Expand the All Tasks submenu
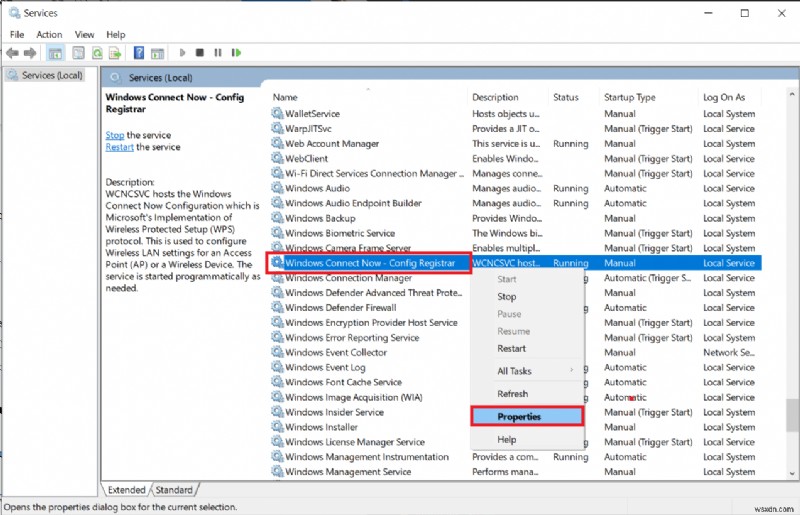Screen dimensions: 800x515 (x=527, y=371)
